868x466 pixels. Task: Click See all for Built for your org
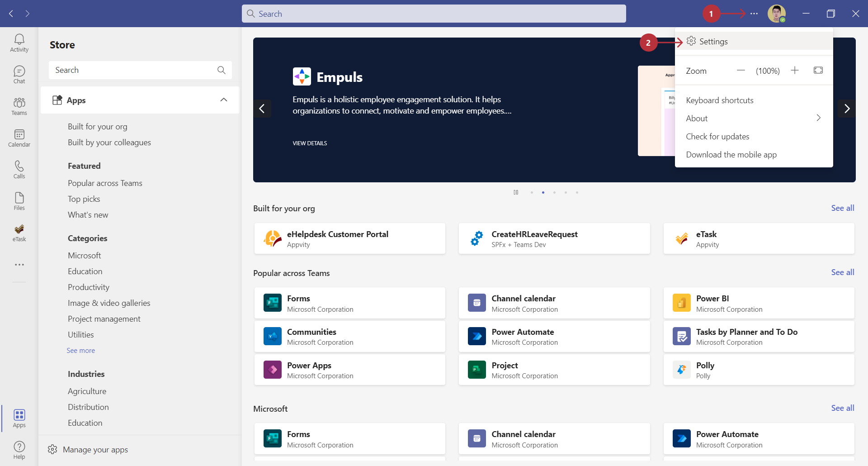point(842,208)
